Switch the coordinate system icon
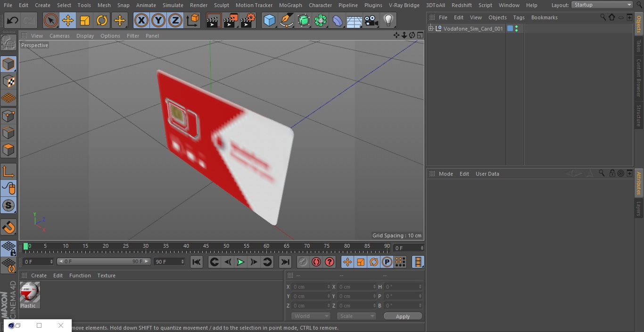The image size is (644, 332). coord(193,20)
